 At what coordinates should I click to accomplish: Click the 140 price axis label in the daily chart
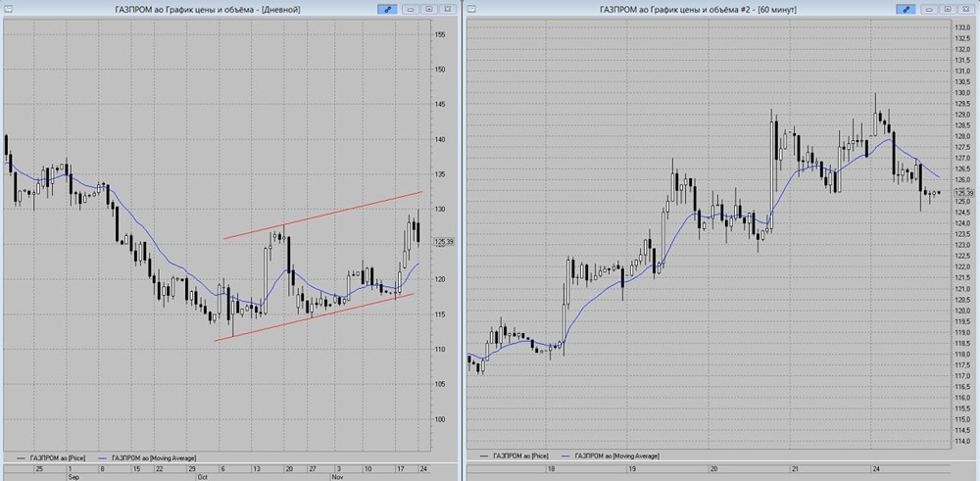pyautogui.click(x=439, y=139)
